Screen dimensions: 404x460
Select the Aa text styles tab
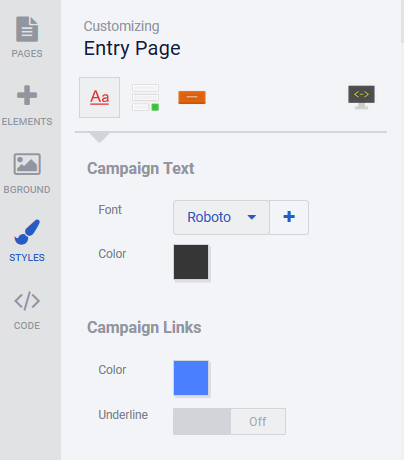(99, 97)
